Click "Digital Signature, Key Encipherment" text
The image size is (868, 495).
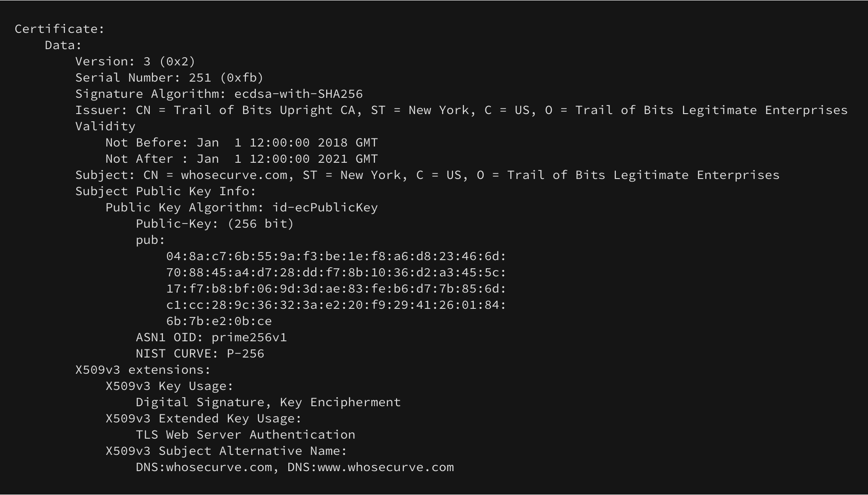(x=268, y=403)
